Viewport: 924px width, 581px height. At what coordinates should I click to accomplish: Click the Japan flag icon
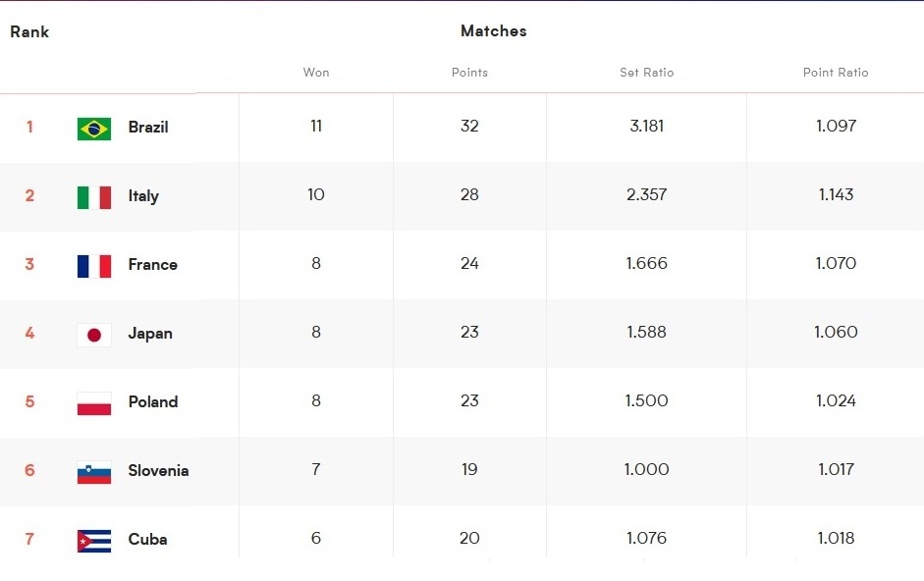pyautogui.click(x=94, y=335)
